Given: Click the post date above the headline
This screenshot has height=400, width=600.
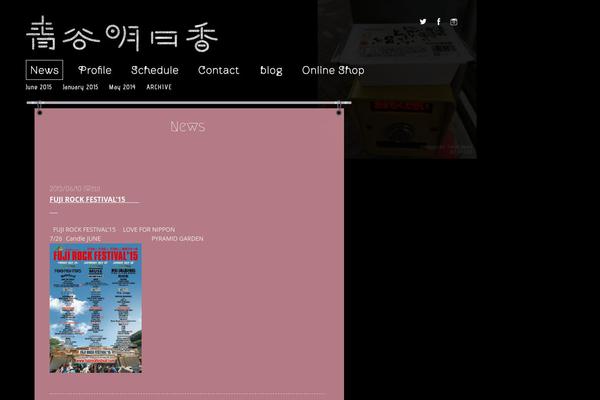Looking at the screenshot, I should tap(75, 188).
